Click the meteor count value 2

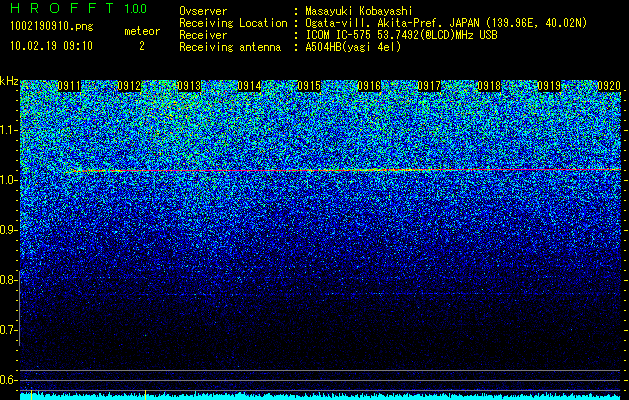click(142, 46)
